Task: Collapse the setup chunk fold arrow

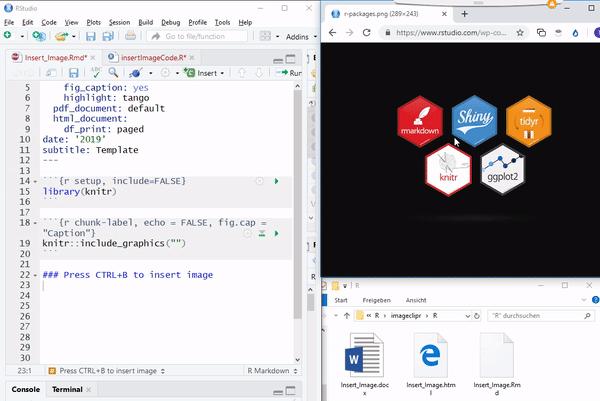Action: tap(35, 181)
